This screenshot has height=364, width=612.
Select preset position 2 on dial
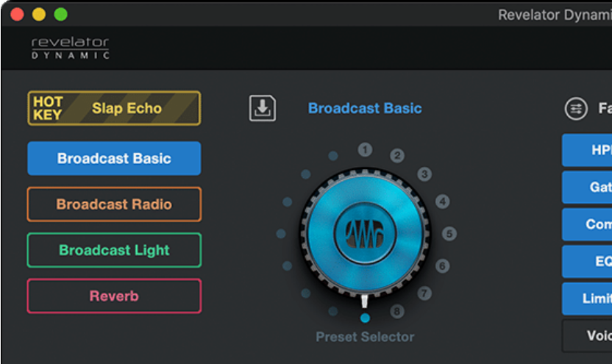pos(397,155)
